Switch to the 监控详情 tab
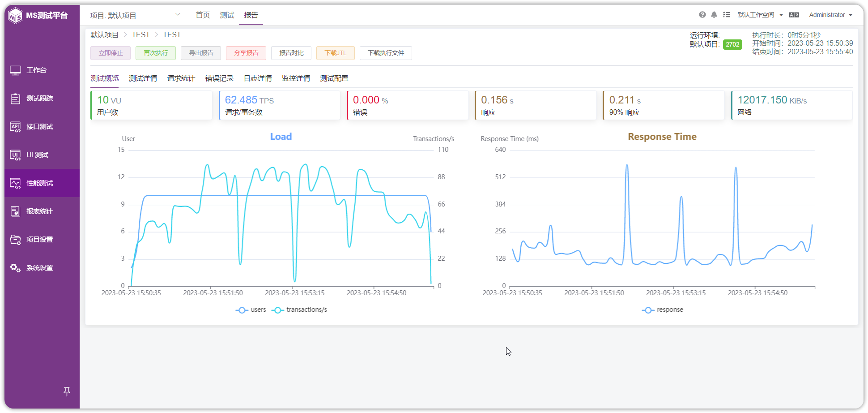868x413 pixels. click(x=296, y=78)
